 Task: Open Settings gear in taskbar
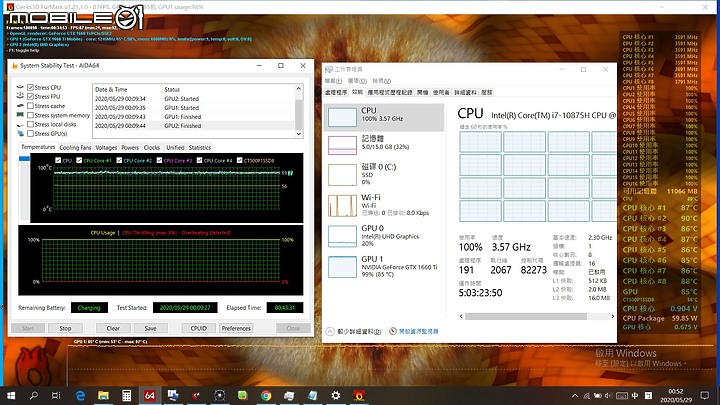click(336, 395)
